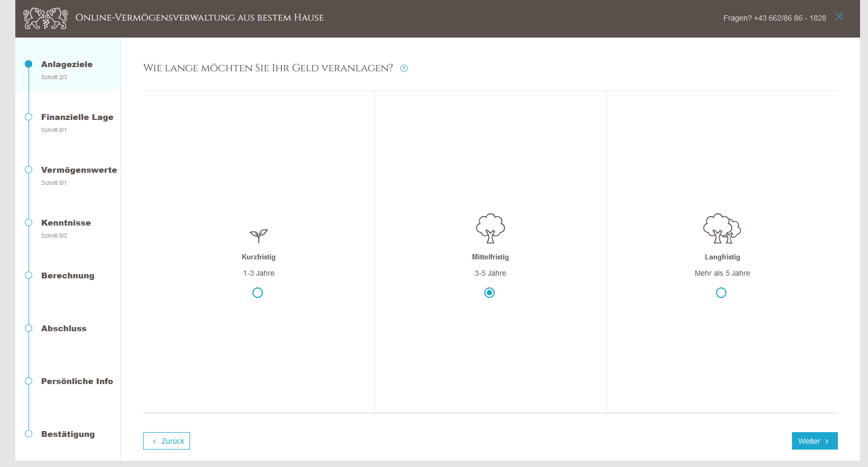This screenshot has height=467, width=868.
Task: Click the phone number in the header
Action: (789, 18)
